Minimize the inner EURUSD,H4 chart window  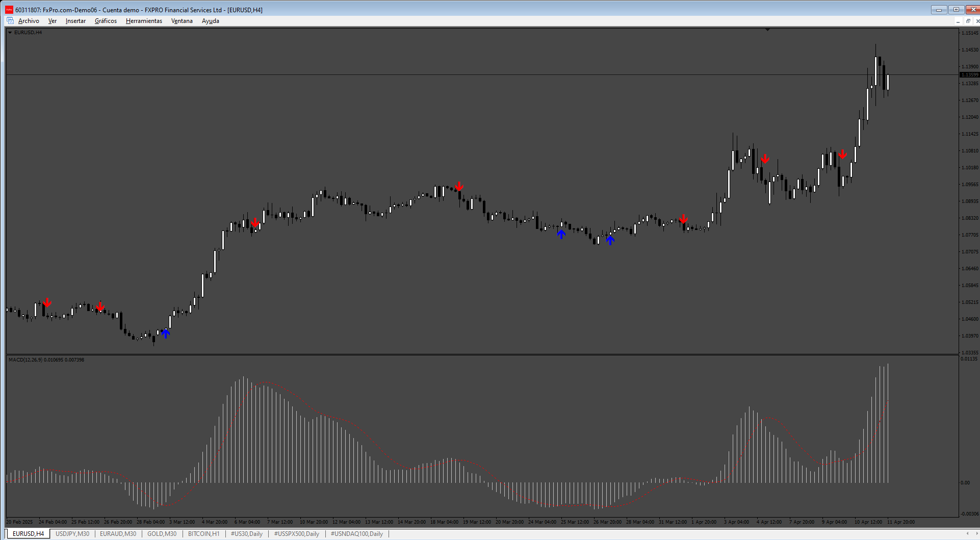tap(958, 21)
